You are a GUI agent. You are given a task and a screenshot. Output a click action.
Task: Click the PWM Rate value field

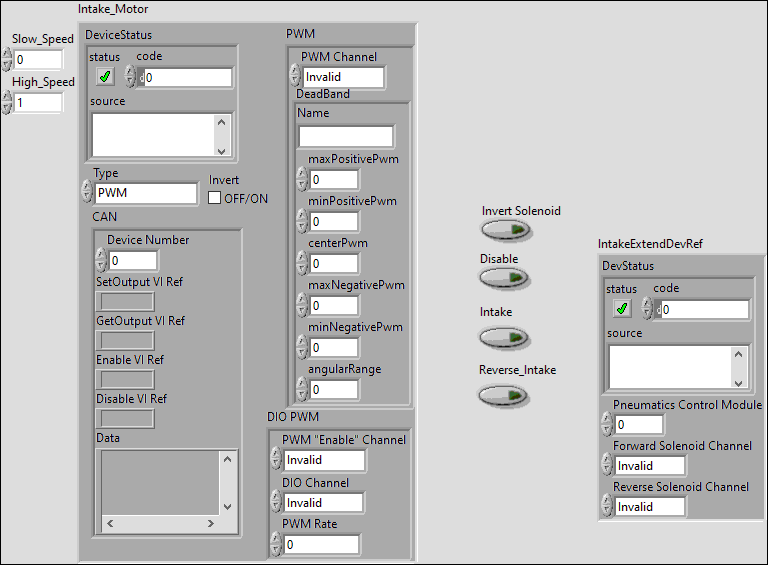320,545
